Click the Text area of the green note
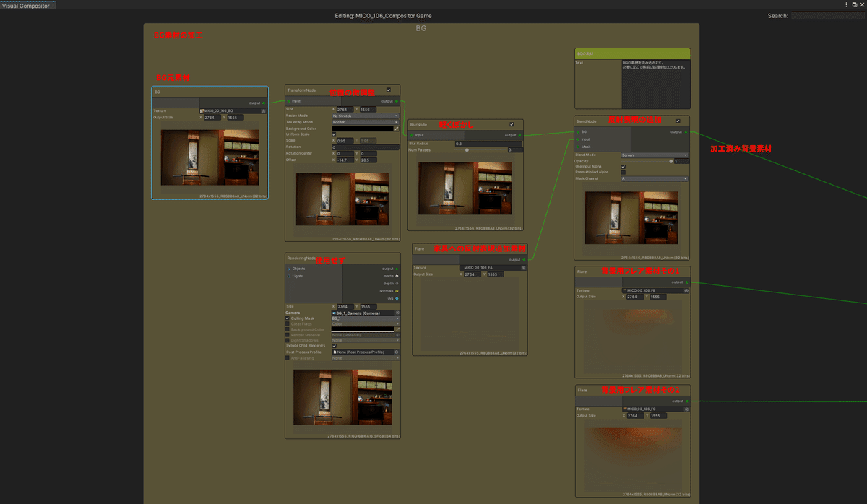The width and height of the screenshot is (867, 504). [x=655, y=85]
